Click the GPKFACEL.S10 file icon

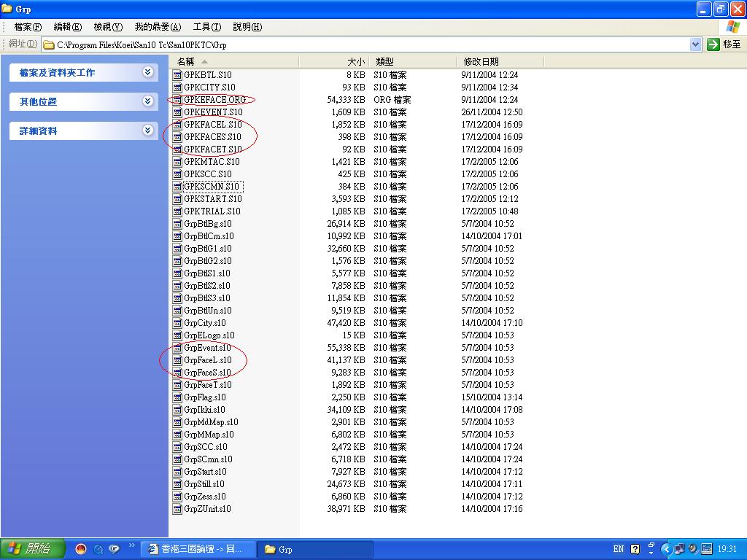point(177,124)
